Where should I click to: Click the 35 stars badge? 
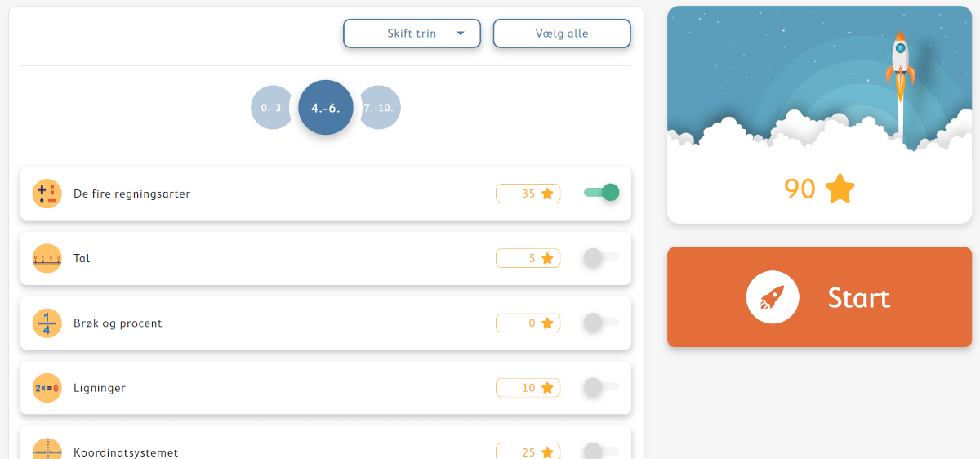point(528,194)
